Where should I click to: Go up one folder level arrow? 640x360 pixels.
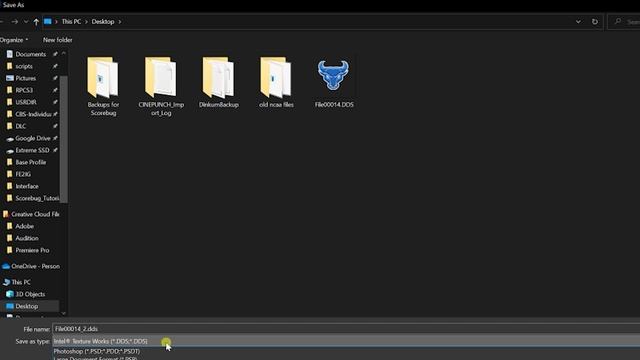tap(36, 22)
